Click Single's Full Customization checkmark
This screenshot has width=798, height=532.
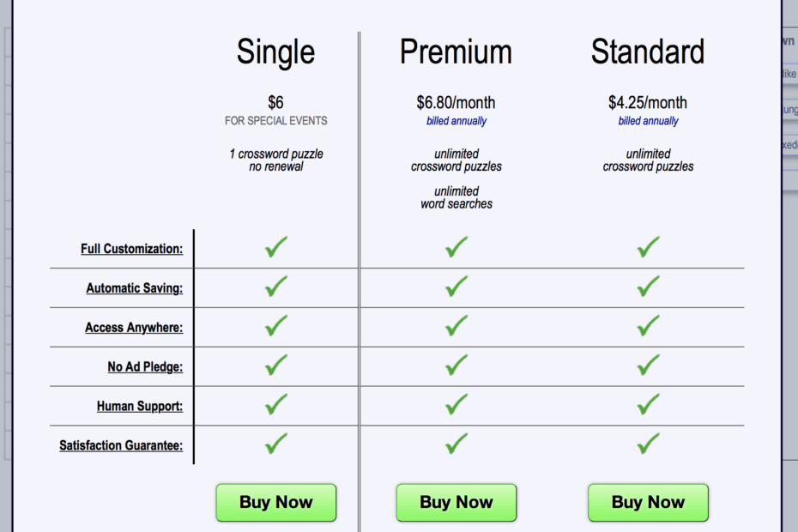click(x=275, y=248)
